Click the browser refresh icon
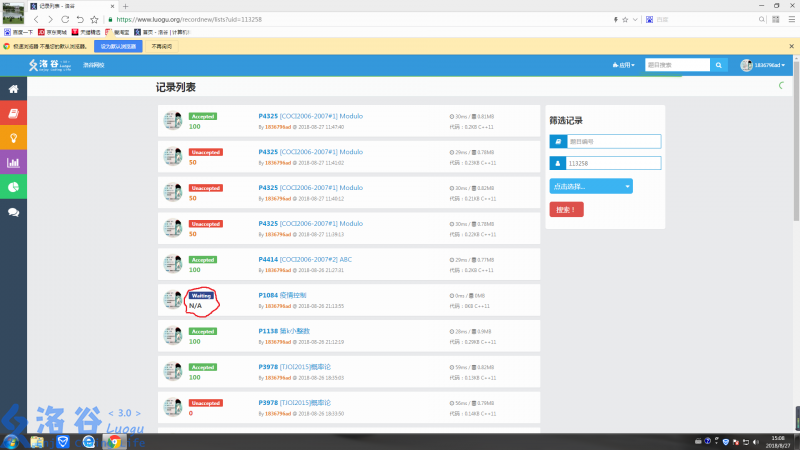 [x=66, y=19]
